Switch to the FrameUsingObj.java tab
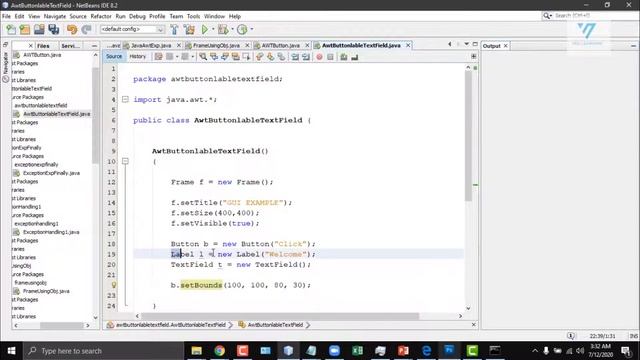This screenshot has width=640, height=360. click(216, 45)
